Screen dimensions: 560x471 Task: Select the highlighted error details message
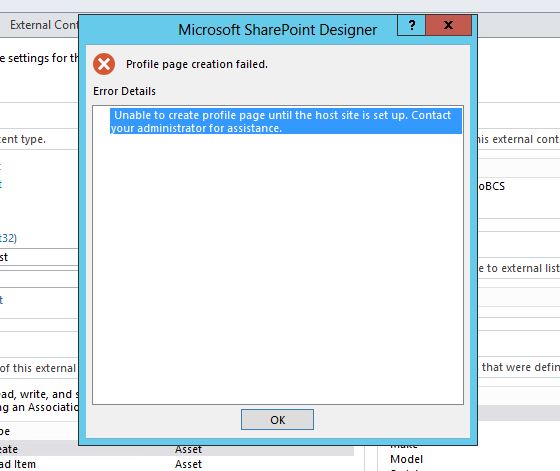[285, 121]
